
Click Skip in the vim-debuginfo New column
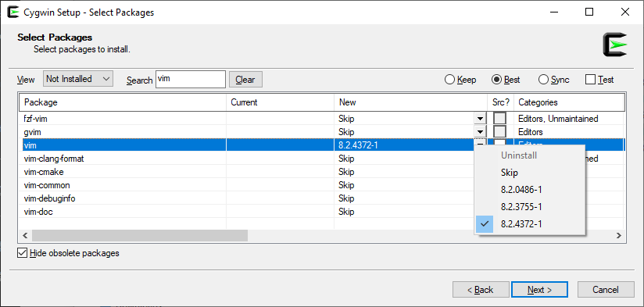(x=346, y=198)
